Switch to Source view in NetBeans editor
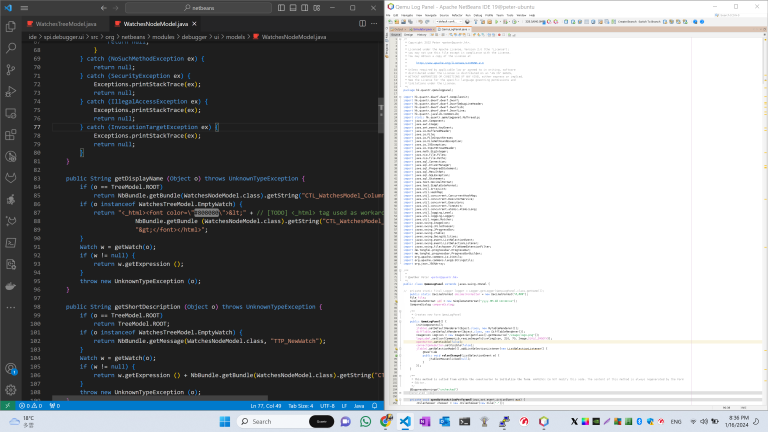Image resolution: width=768 pixels, height=432 pixels. [396, 35]
